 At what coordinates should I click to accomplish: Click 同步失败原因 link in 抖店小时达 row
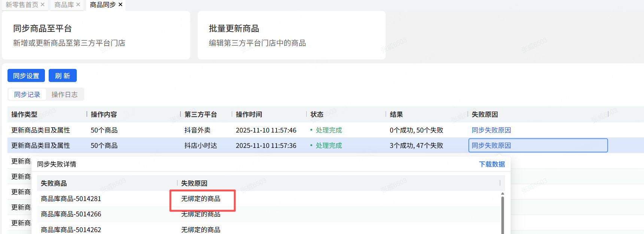(x=491, y=146)
